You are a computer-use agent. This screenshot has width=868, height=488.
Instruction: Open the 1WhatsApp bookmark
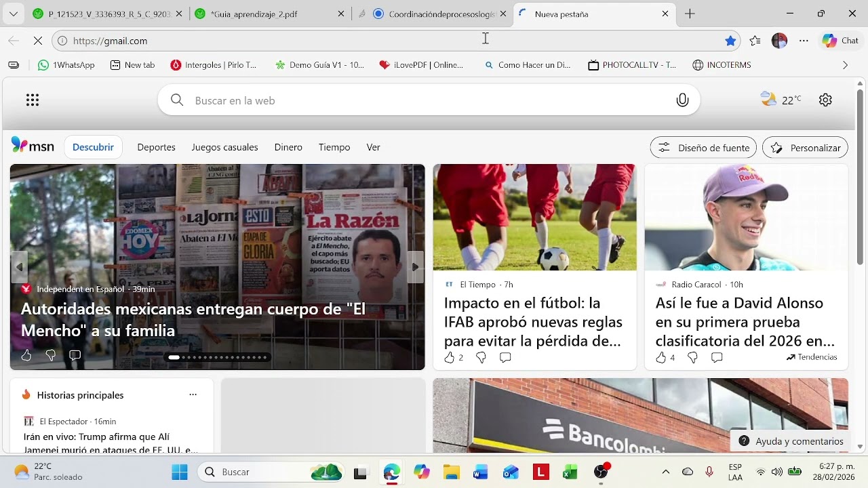pos(66,65)
